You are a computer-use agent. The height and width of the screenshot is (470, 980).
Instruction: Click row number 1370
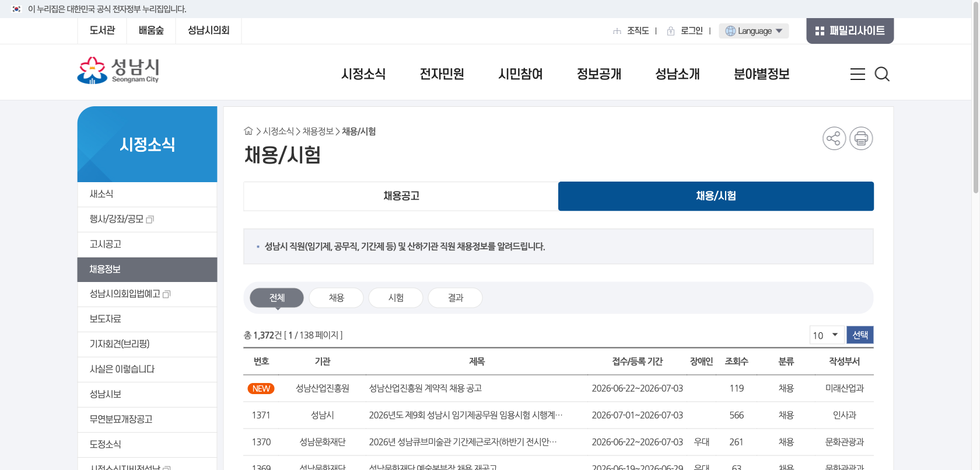pyautogui.click(x=261, y=442)
